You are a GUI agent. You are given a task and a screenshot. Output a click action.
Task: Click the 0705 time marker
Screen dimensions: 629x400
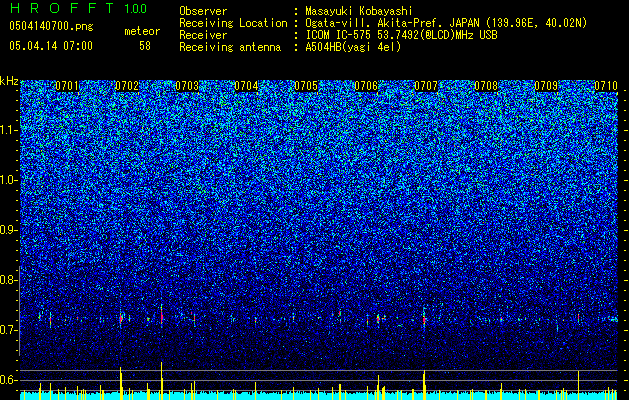[306, 86]
